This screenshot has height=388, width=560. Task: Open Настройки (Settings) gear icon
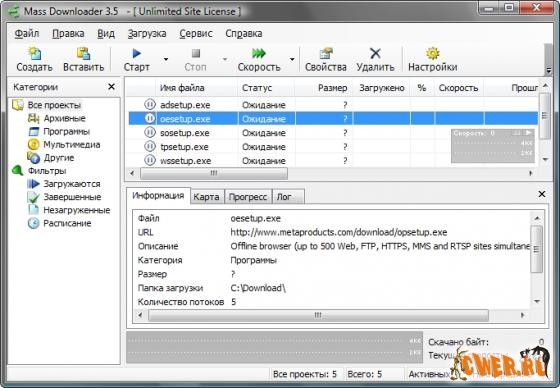click(x=432, y=54)
